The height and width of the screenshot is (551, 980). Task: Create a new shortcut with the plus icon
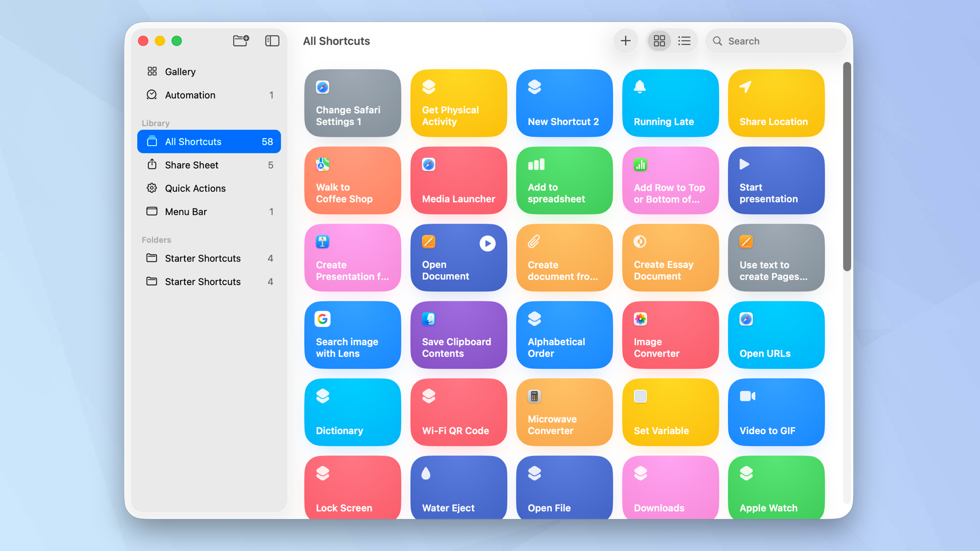click(626, 41)
